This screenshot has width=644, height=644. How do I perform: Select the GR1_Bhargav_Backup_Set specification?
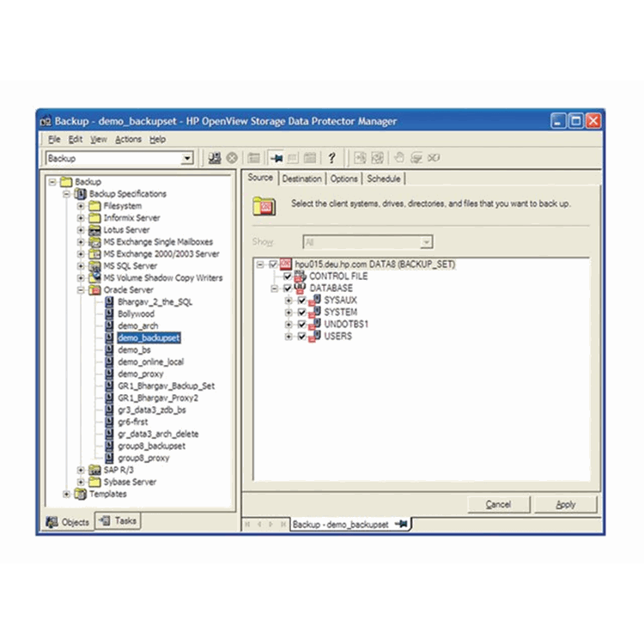(x=166, y=386)
